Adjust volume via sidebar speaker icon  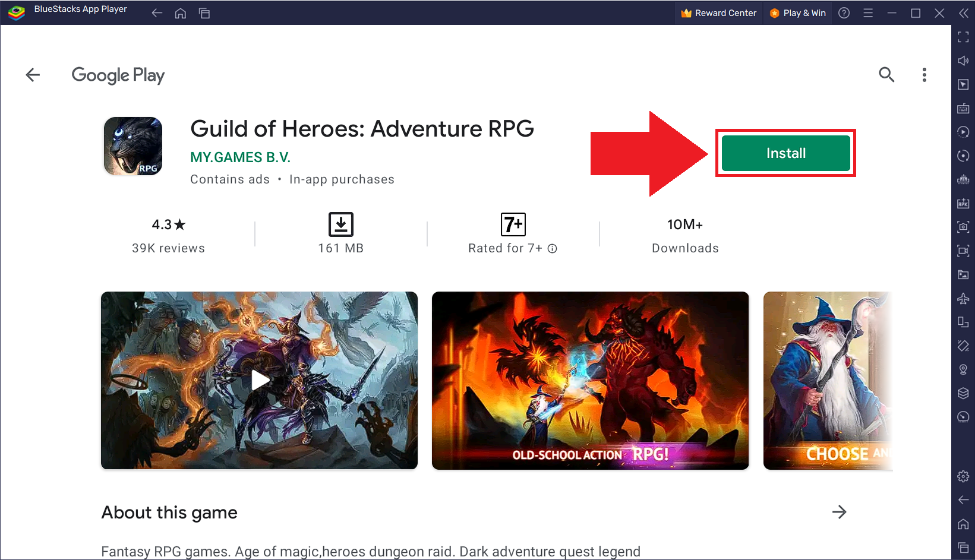tap(963, 61)
